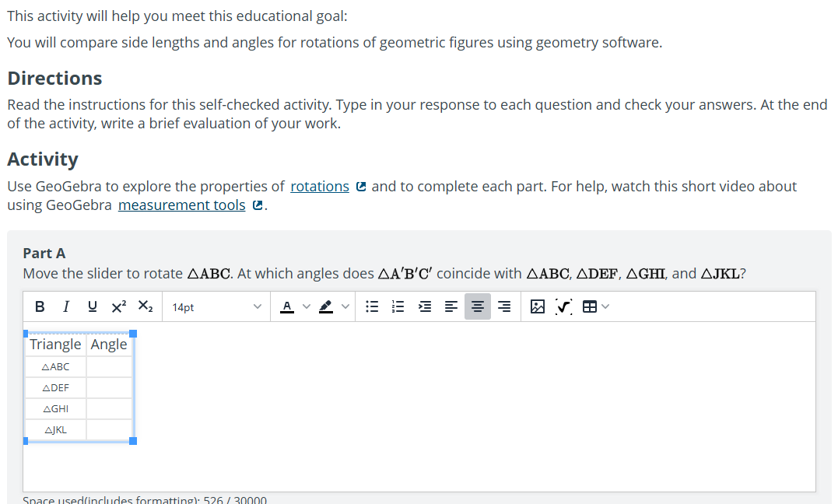Toggle center text alignment
The image size is (838, 504).
click(x=478, y=306)
